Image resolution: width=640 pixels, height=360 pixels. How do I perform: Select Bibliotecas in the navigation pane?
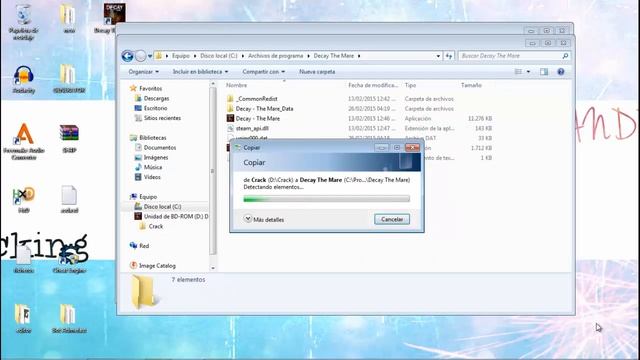pos(148,138)
